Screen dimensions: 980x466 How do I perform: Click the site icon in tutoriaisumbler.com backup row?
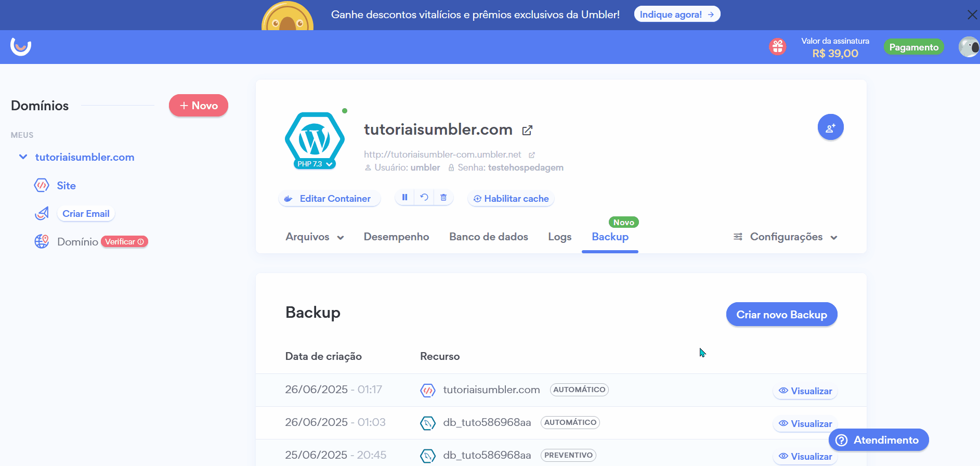coord(427,390)
